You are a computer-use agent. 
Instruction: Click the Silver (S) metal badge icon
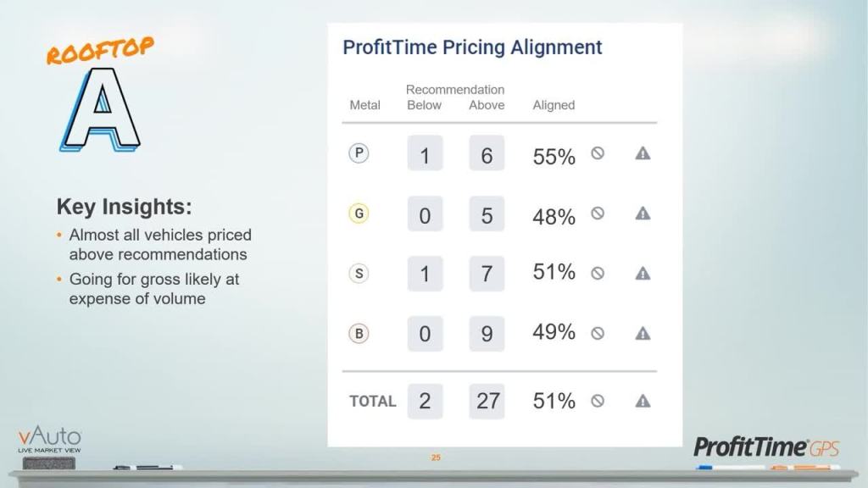click(359, 274)
